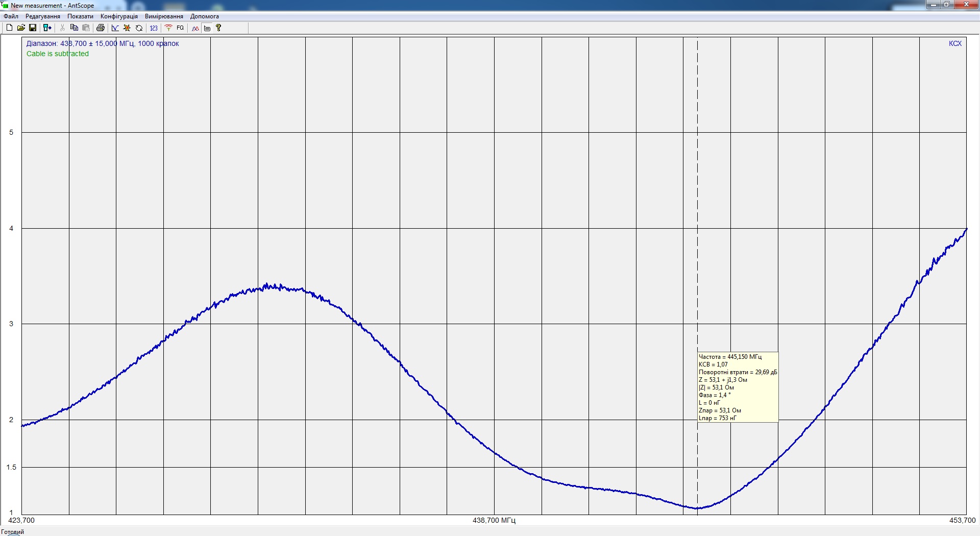Viewport: 980px width, 536px height.
Task: Click the read-from-analyzer device icon
Action: [47, 28]
